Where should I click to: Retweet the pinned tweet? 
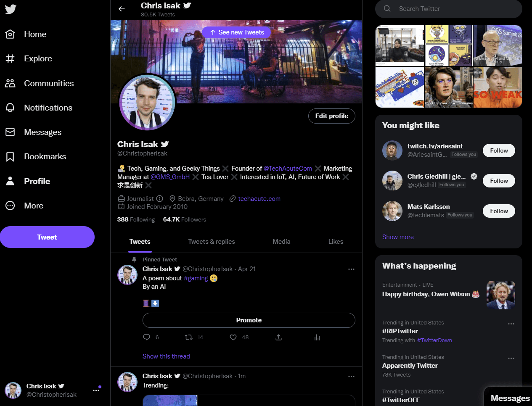point(189,337)
